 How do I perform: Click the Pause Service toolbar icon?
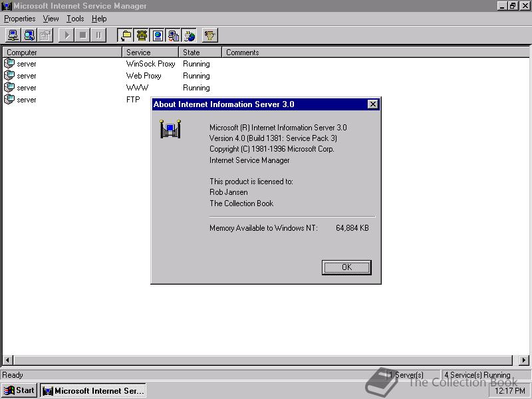[x=98, y=35]
